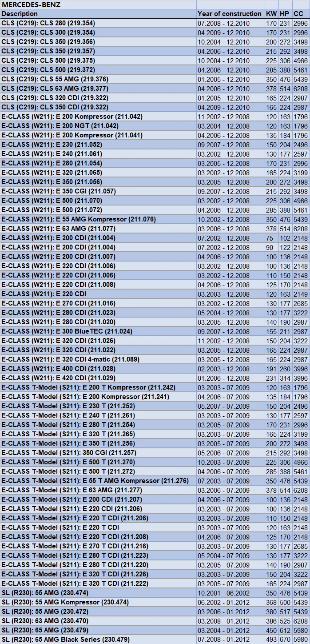Select the CLS 320 CDI (219.322) row
The width and height of the screenshot is (310, 644).
[x=155, y=98]
